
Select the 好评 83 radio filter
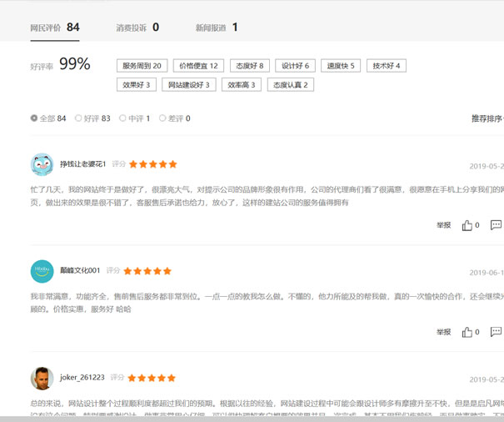click(x=78, y=118)
